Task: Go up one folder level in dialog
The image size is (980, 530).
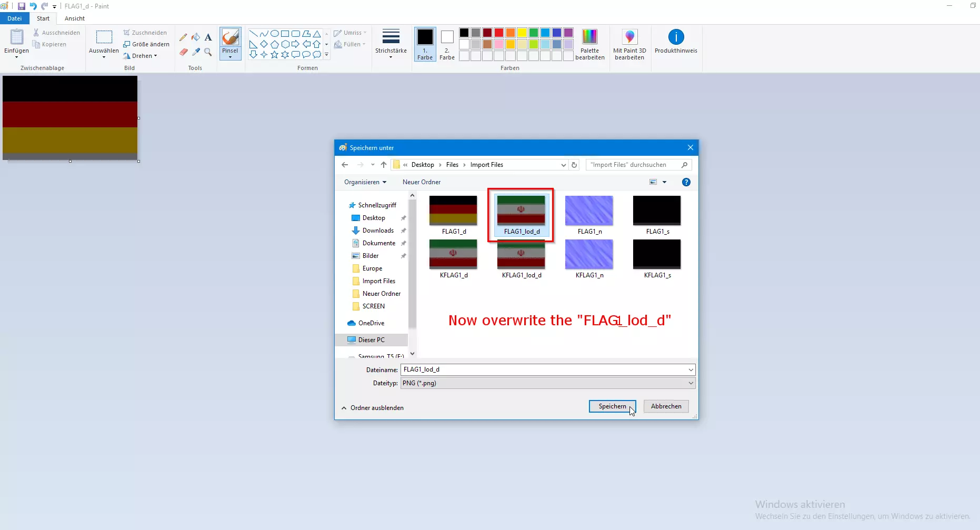Action: [384, 165]
